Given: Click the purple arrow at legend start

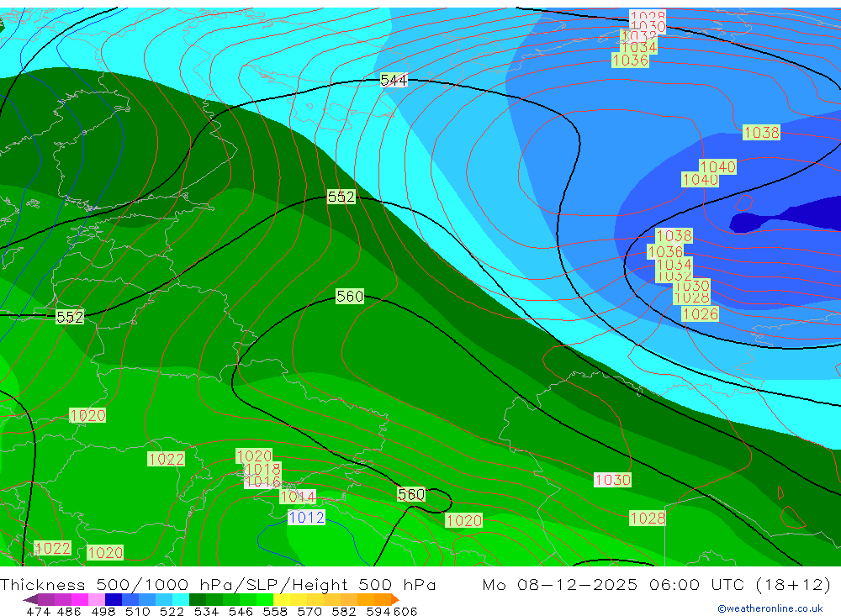Looking at the screenshot, I should tap(30, 599).
